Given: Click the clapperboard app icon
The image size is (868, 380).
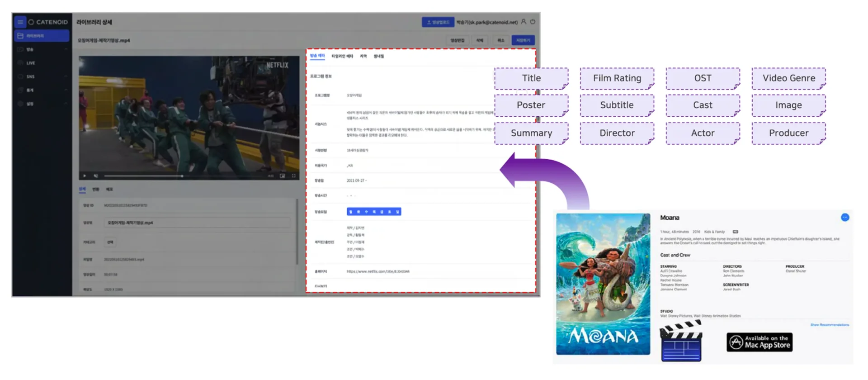Looking at the screenshot, I should [681, 342].
